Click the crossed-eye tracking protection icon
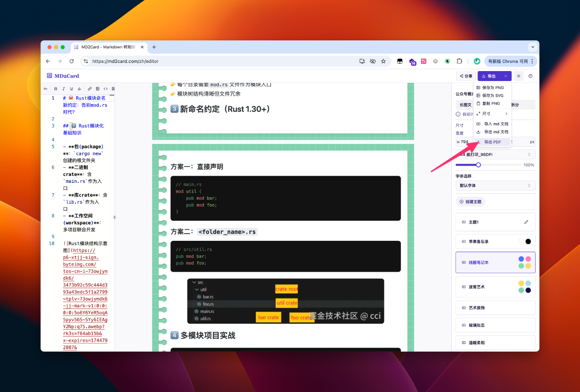The height and width of the screenshot is (392, 580). 373,61
